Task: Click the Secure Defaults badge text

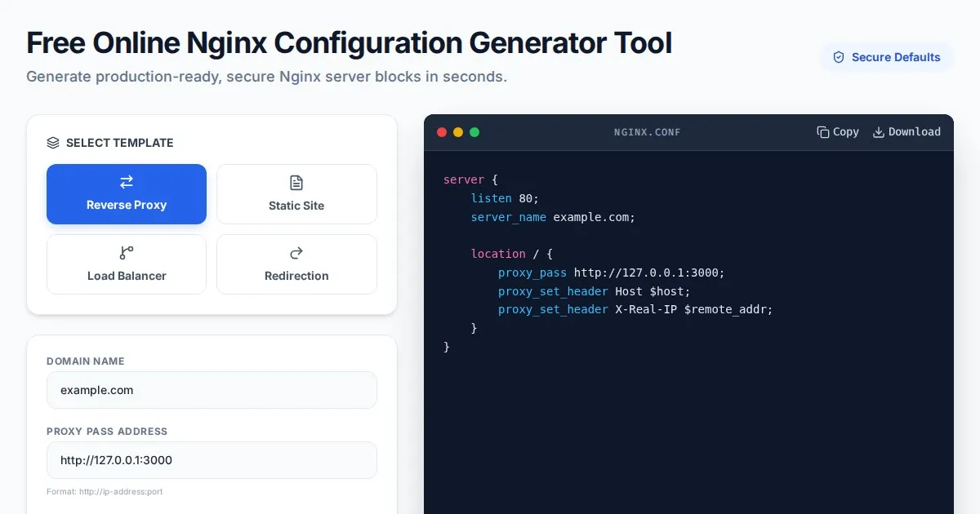Action: coord(895,57)
